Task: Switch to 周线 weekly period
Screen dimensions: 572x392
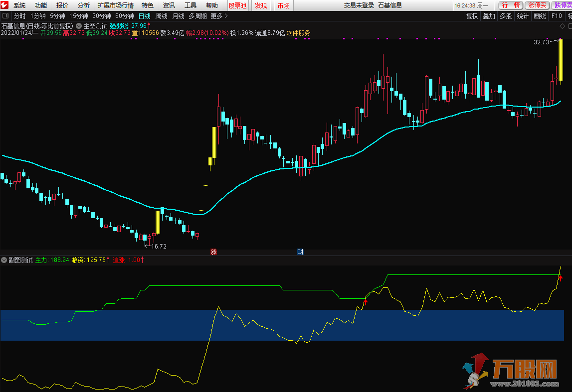Action: (162, 16)
